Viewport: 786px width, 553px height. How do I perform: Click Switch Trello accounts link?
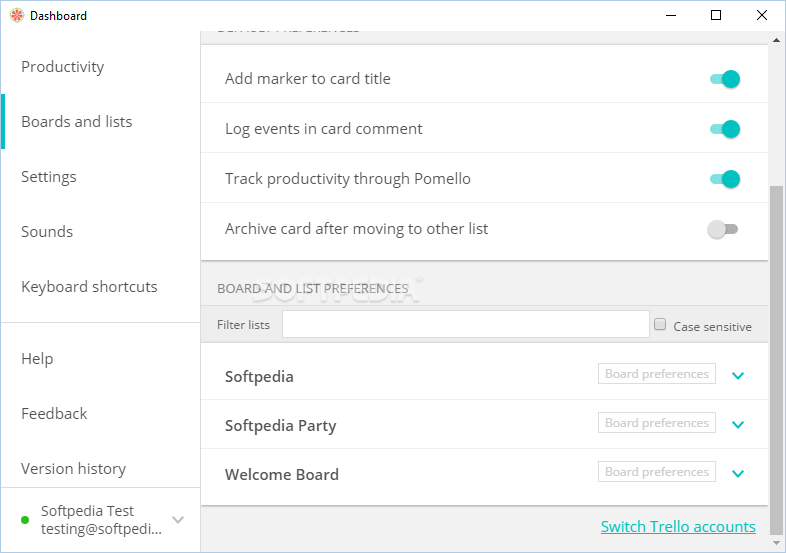(x=678, y=526)
